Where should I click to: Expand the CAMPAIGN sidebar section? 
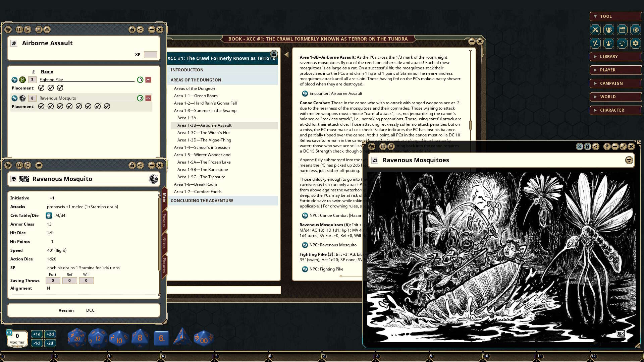tap(611, 83)
